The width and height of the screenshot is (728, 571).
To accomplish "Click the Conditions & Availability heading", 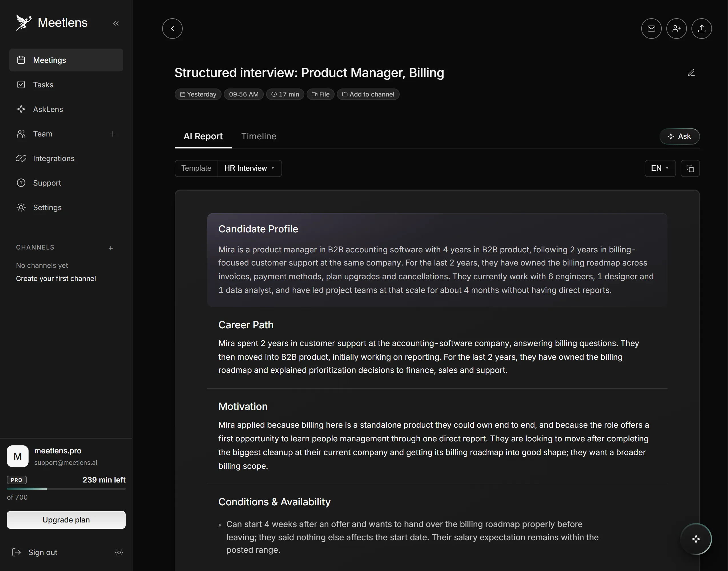I will (274, 502).
